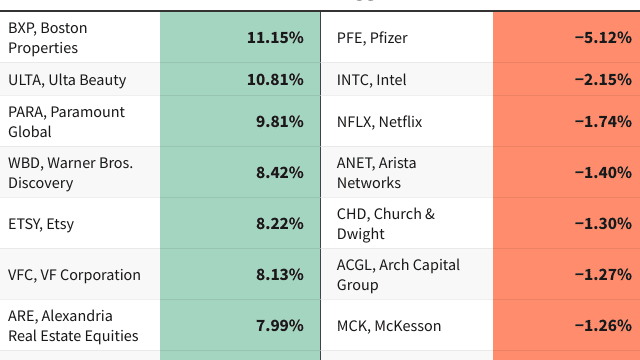Select ARE, Alexandria Real Estate Equities
Image resolution: width=640 pixels, height=360 pixels.
click(73, 326)
